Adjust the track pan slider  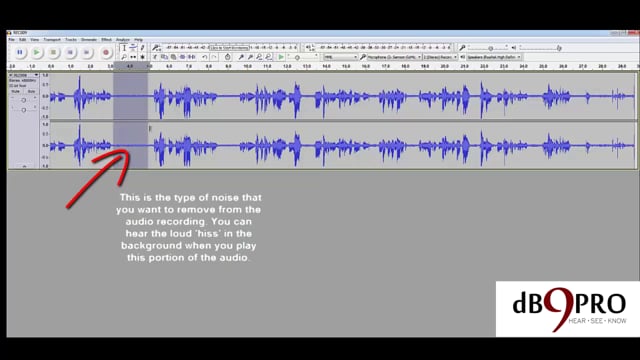(x=23, y=109)
